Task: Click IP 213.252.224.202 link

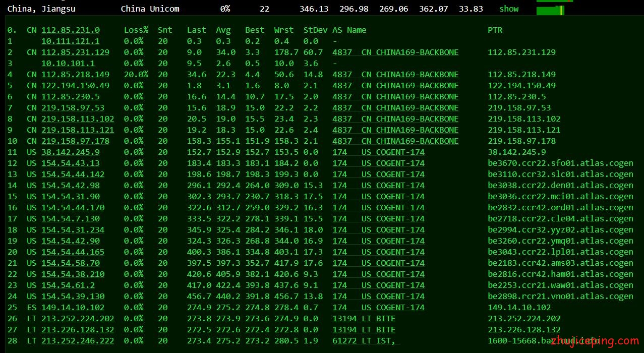Action: [78, 319]
